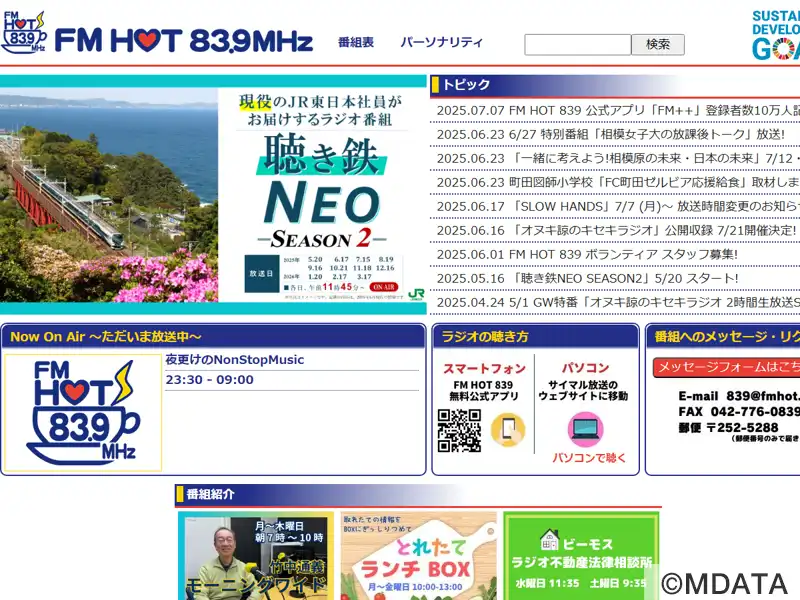
Task: Click the サイマル放送のウェブサイトに移動 text
Action: [583, 390]
